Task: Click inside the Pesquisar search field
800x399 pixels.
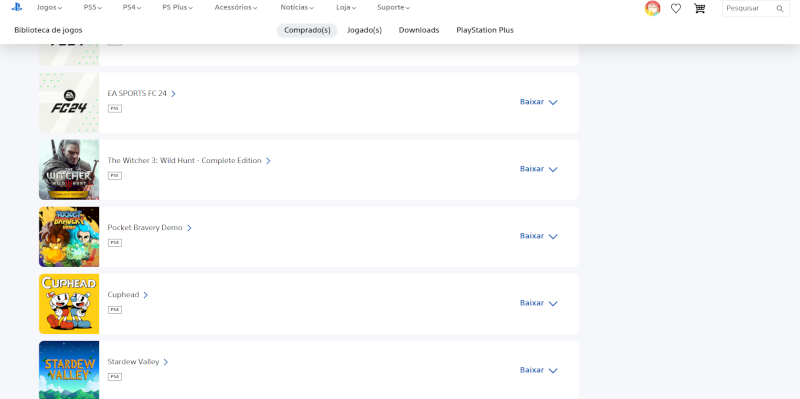Action: pyautogui.click(x=756, y=8)
